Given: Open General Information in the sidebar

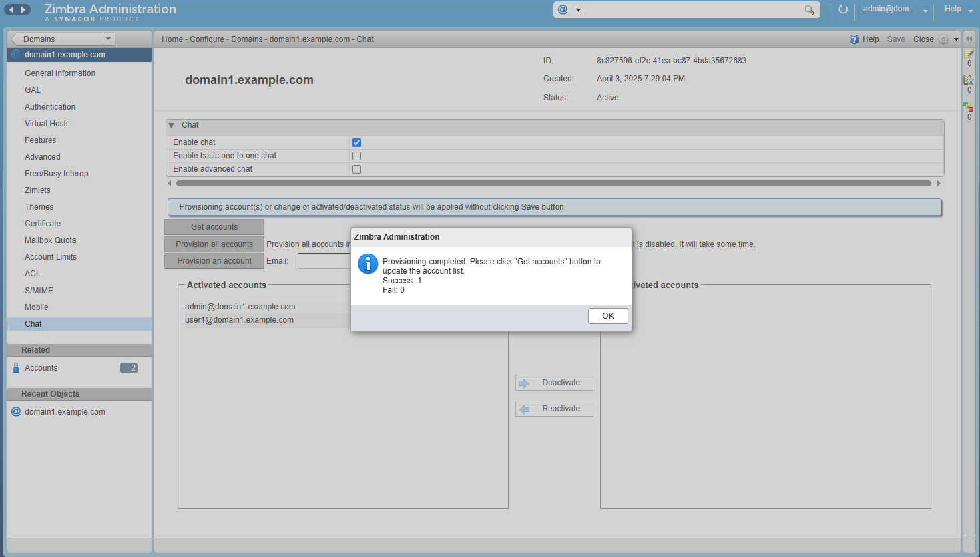Looking at the screenshot, I should [60, 73].
